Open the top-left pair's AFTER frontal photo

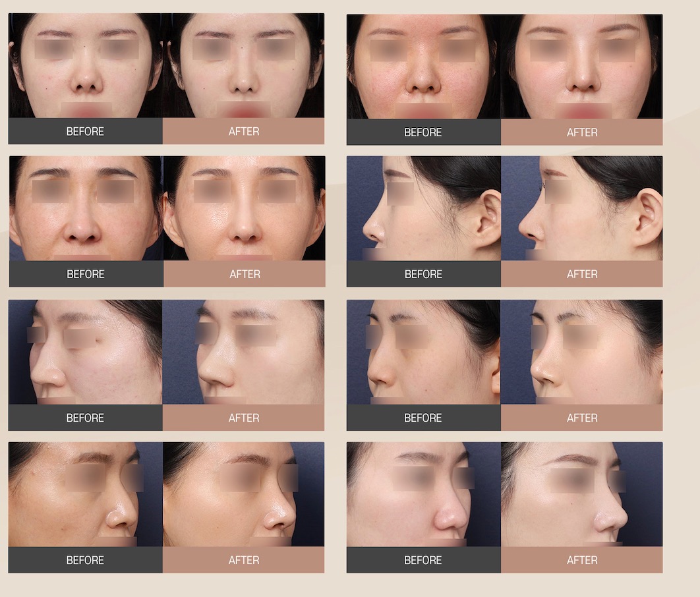[x=243, y=66]
